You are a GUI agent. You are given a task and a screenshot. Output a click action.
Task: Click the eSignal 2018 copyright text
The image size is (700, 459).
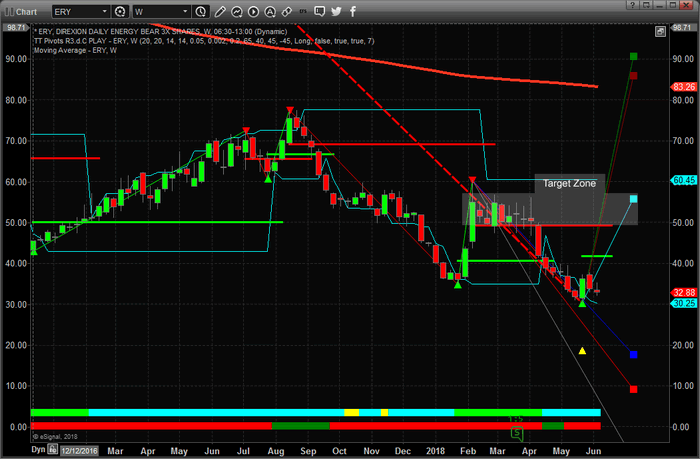pyautogui.click(x=55, y=437)
